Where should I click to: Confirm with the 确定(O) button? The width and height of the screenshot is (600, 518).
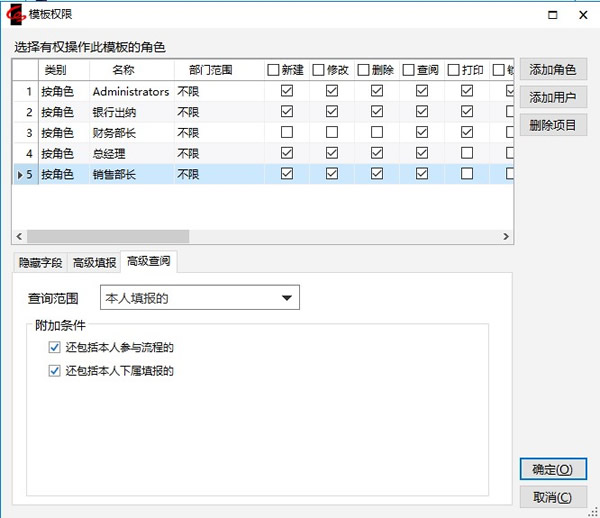553,469
